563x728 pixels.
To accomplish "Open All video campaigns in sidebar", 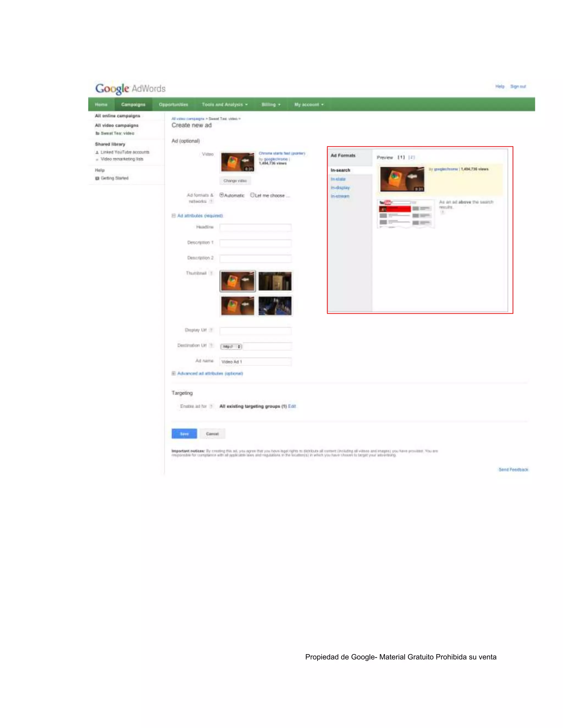I will (116, 126).
